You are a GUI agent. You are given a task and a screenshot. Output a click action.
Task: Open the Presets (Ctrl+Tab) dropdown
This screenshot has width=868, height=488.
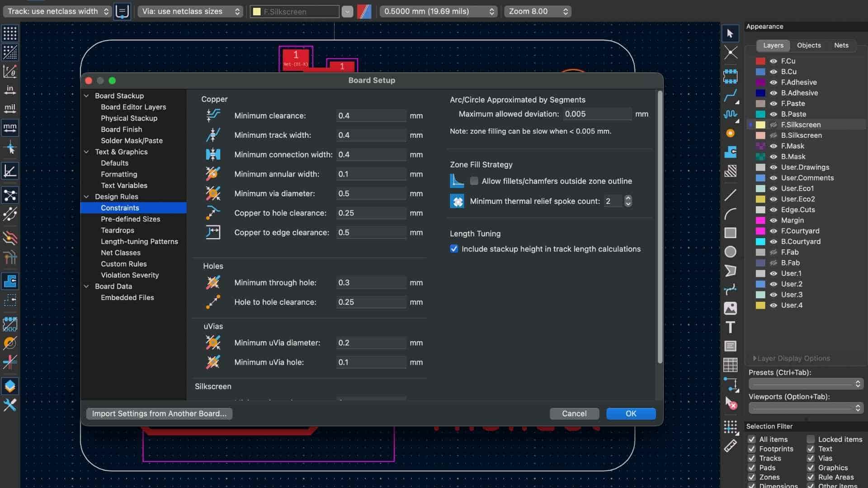(x=806, y=384)
